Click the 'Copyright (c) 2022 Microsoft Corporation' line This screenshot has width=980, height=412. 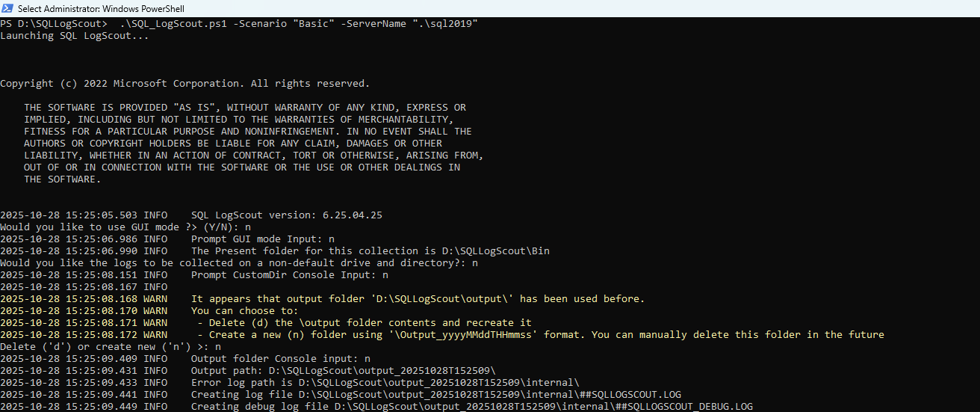click(x=185, y=84)
